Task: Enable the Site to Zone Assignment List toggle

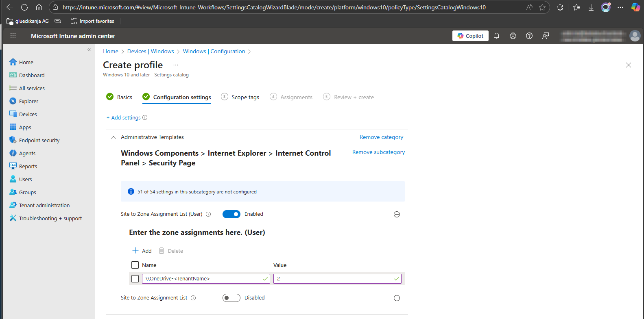Action: [231, 298]
